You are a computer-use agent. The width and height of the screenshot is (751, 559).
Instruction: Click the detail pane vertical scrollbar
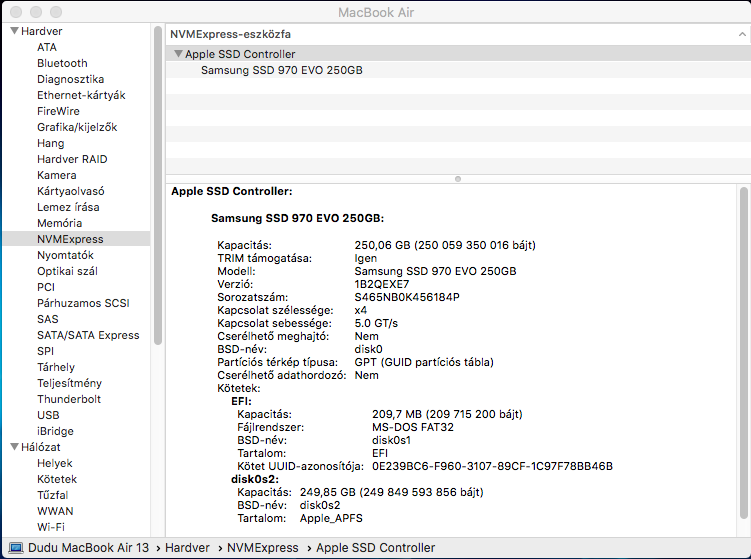click(743, 352)
